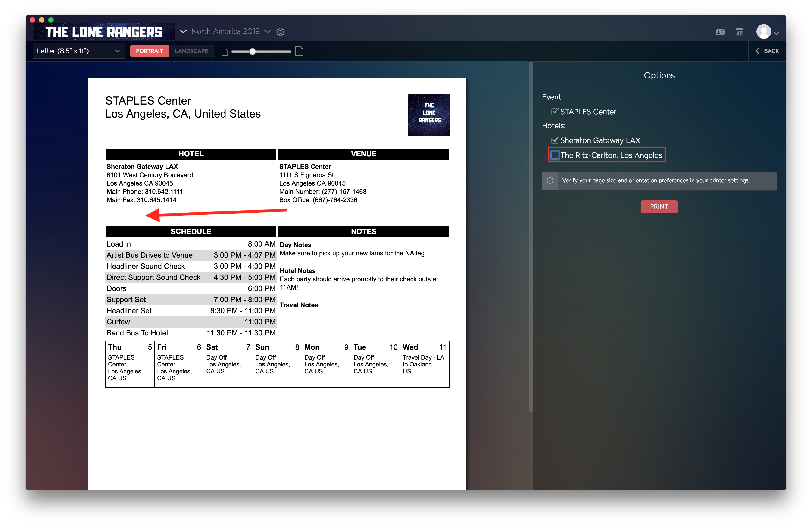Click the Tue 10 Day Off cell
Image resolution: width=812 pixels, height=527 pixels.
click(376, 364)
